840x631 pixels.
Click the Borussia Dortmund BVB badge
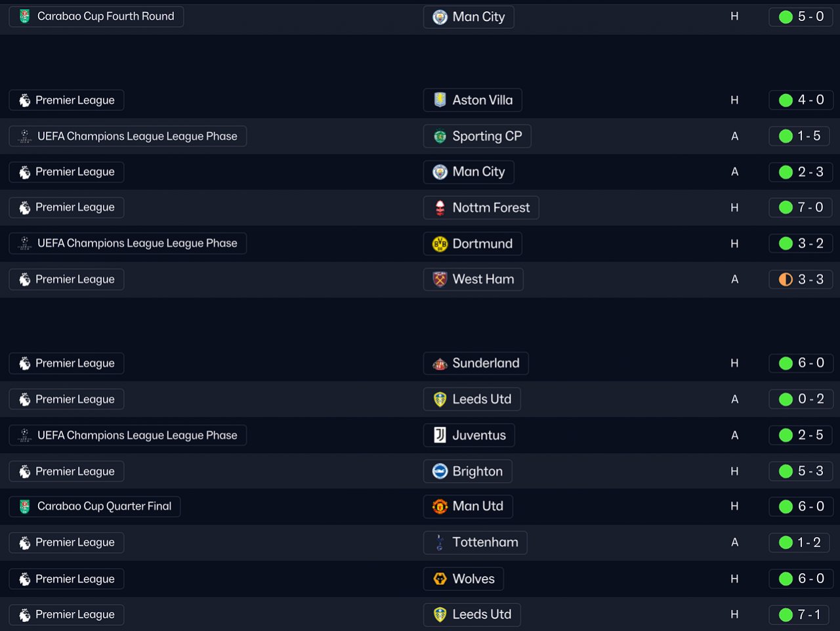tap(440, 244)
